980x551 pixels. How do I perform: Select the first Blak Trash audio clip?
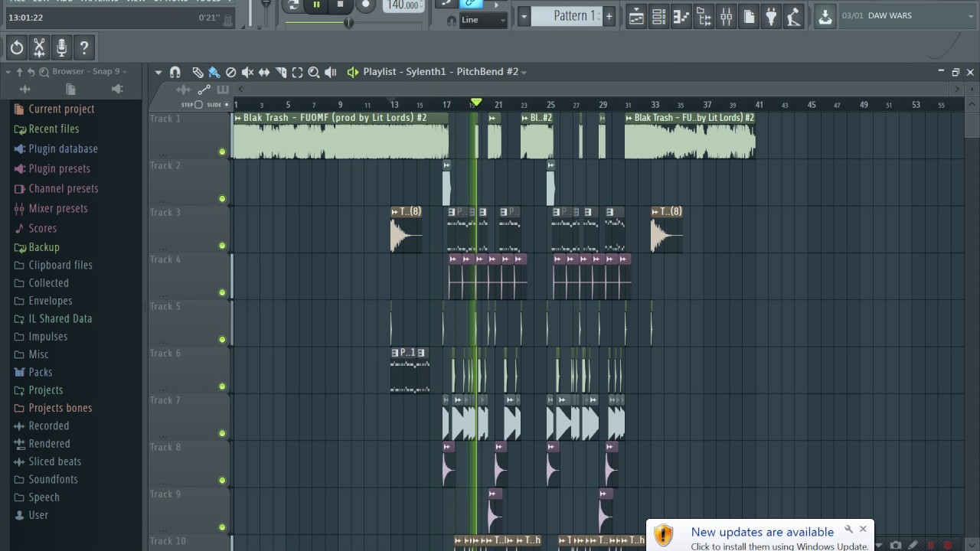[x=340, y=136]
